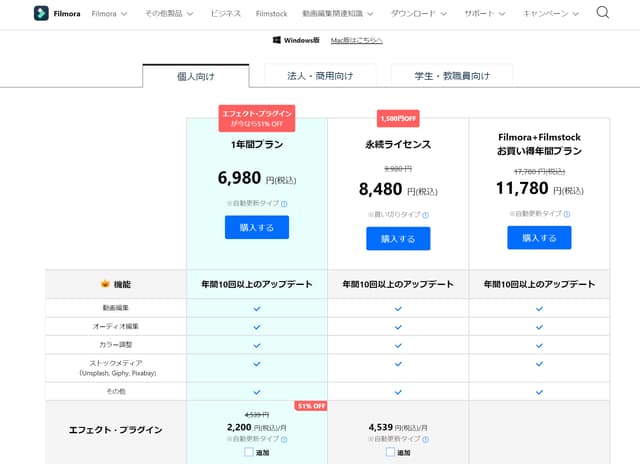Click the 1年間プラン heading

pyautogui.click(x=257, y=144)
